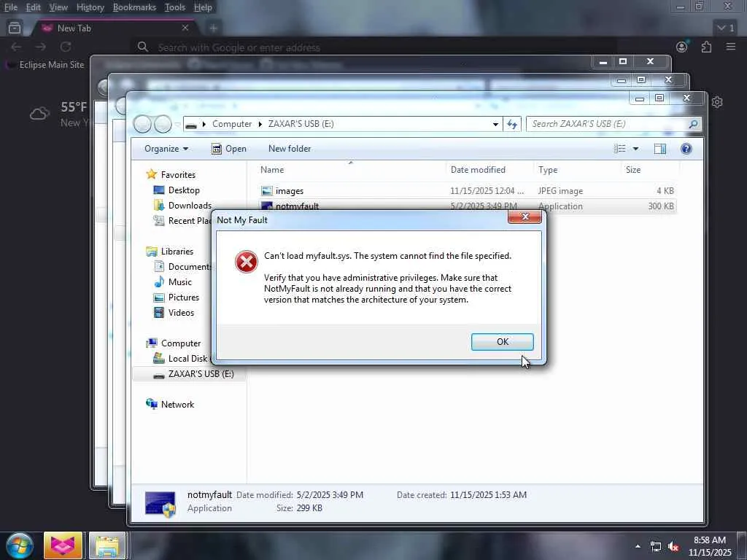Select the images JPEG file

[468, 191]
